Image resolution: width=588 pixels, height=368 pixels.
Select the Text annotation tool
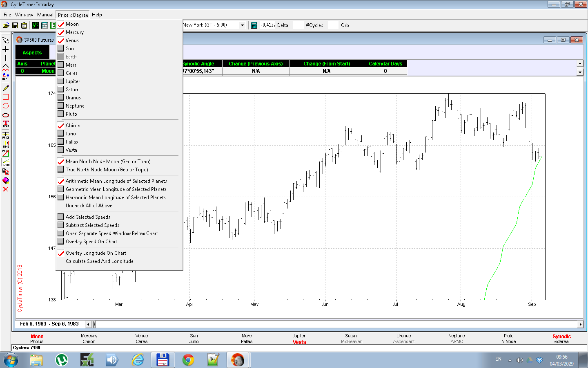point(6,124)
